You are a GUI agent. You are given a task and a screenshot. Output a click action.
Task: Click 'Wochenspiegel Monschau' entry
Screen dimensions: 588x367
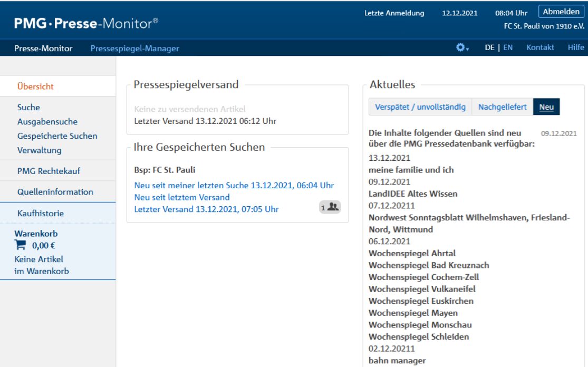(420, 325)
